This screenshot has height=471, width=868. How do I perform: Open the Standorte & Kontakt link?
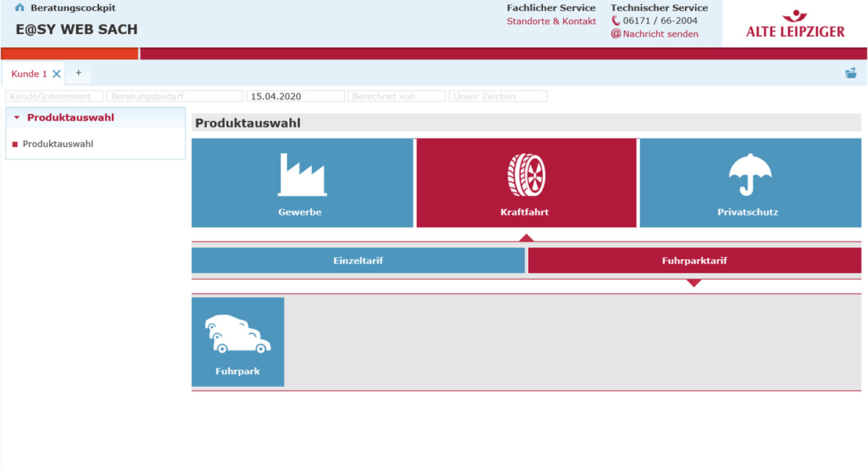[x=551, y=21]
